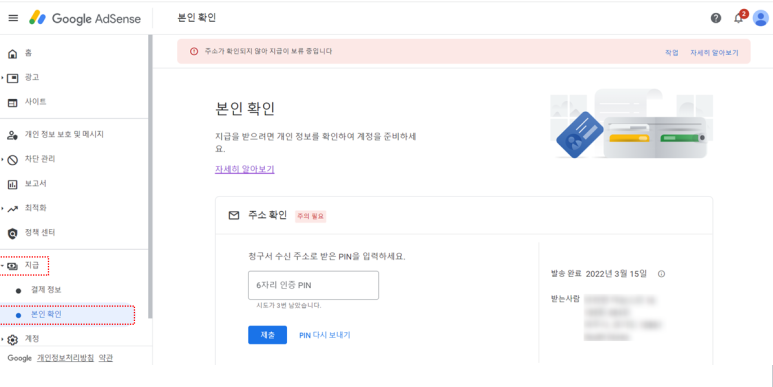Open the hamburger main menu
This screenshot has width=773, height=387.
[x=13, y=18]
